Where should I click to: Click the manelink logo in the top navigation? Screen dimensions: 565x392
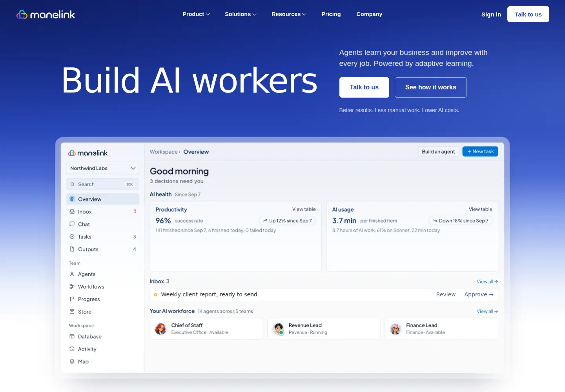coord(46,15)
